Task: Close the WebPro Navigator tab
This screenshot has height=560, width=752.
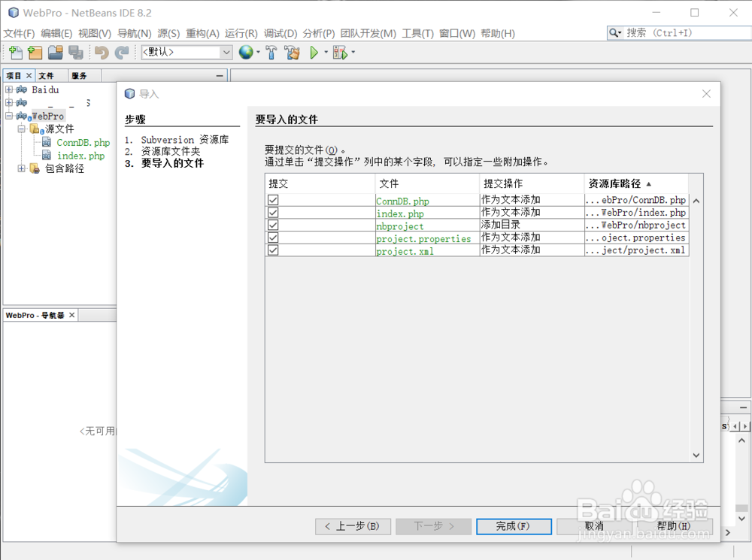Action: click(x=72, y=315)
